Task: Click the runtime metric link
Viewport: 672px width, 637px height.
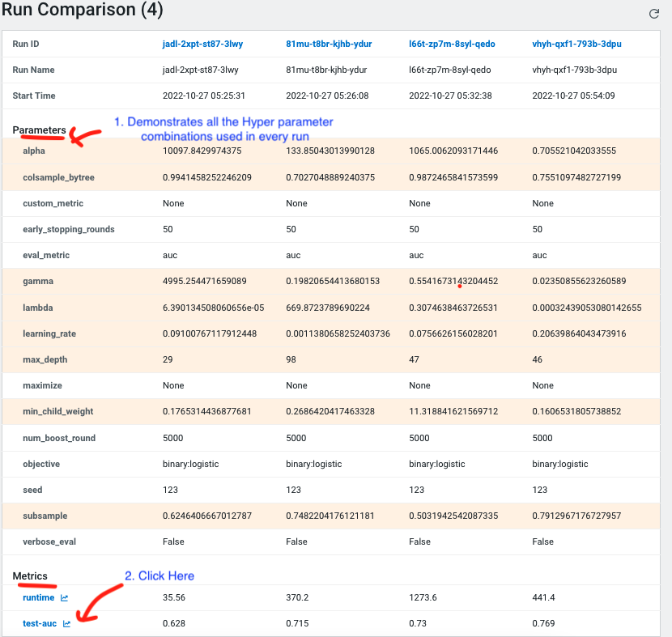Action: [x=38, y=597]
